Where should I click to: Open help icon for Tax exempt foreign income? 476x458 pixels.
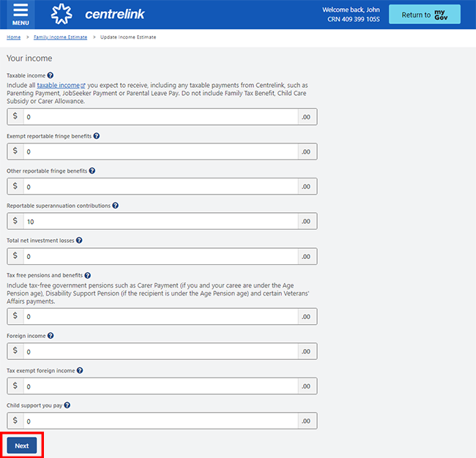pyautogui.click(x=80, y=370)
